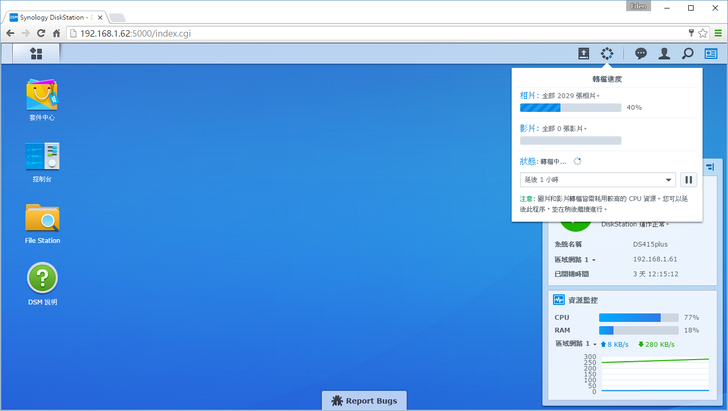Image resolution: width=728 pixels, height=411 pixels.
Task: Click the uptime value 3 days 12:15:12
Action: coord(655,274)
